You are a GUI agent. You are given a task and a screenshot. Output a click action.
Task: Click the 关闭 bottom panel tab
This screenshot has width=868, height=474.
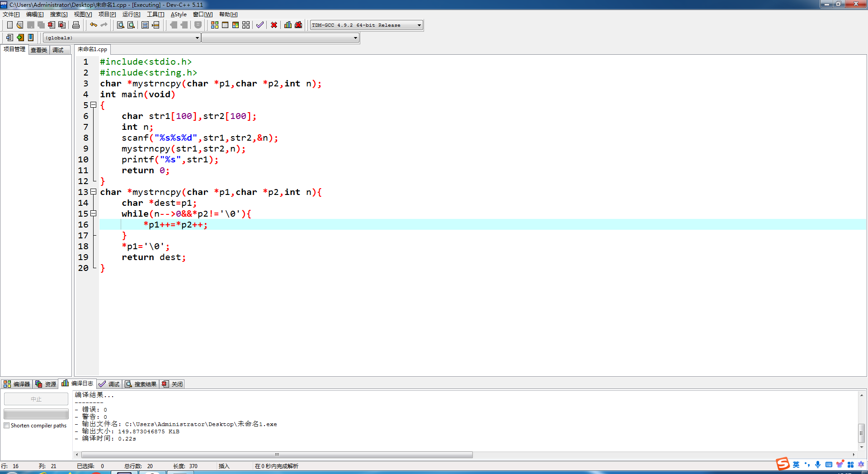(x=172, y=384)
